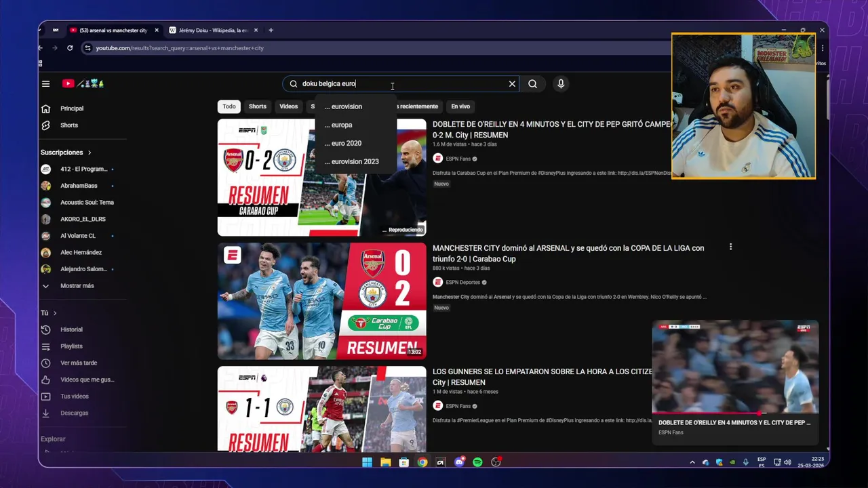
Task: Select the 'Shorts' filter chip
Action: [x=258, y=106]
